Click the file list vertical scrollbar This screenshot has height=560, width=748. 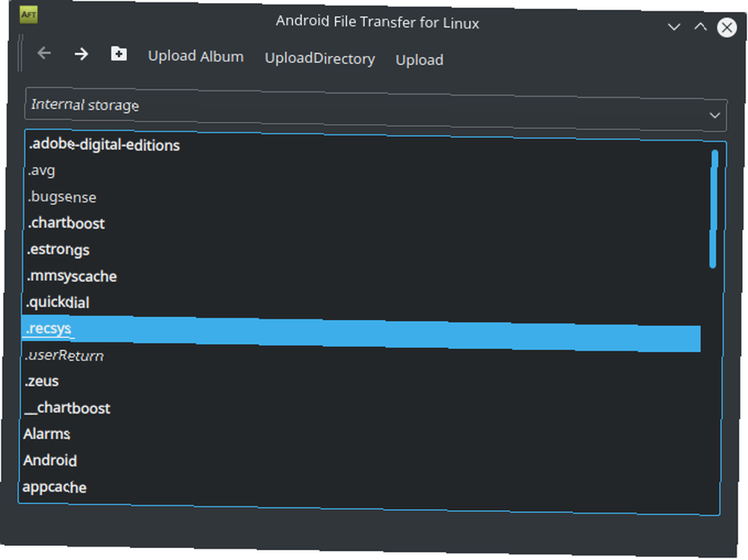tap(714, 209)
